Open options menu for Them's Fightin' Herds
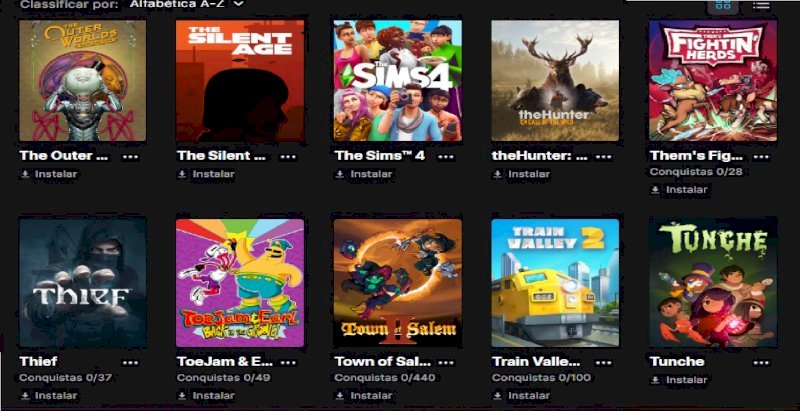The width and height of the screenshot is (800, 411). [761, 156]
